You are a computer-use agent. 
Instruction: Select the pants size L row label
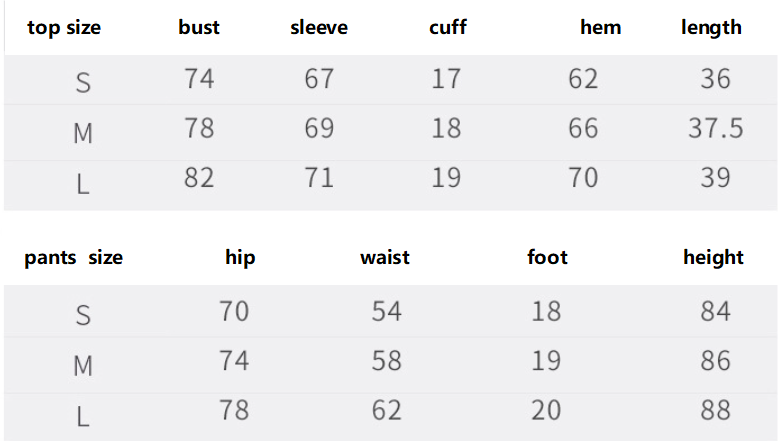(x=83, y=413)
